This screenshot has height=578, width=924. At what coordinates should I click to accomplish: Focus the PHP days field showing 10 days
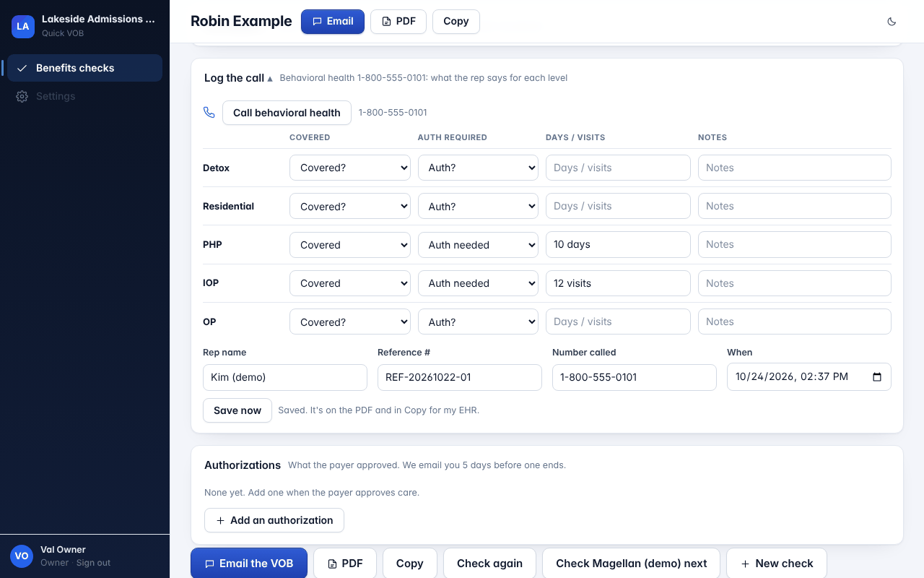[x=618, y=245]
